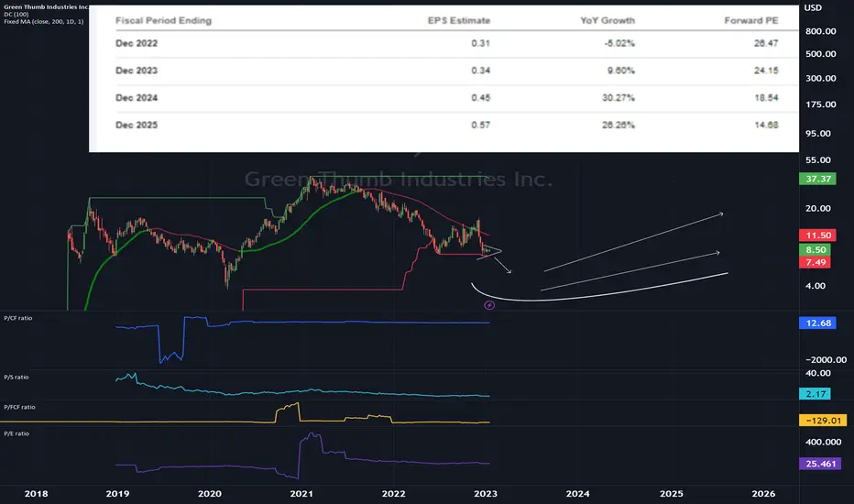Click the EPS Estimate column header
Viewport: 854px width, 504px height.
tap(458, 21)
